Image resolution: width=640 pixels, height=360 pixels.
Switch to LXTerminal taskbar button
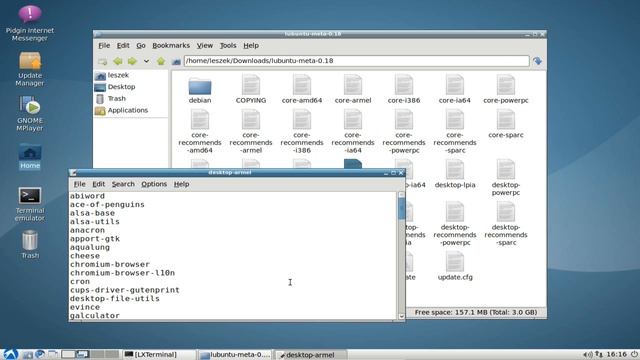[x=160, y=355]
